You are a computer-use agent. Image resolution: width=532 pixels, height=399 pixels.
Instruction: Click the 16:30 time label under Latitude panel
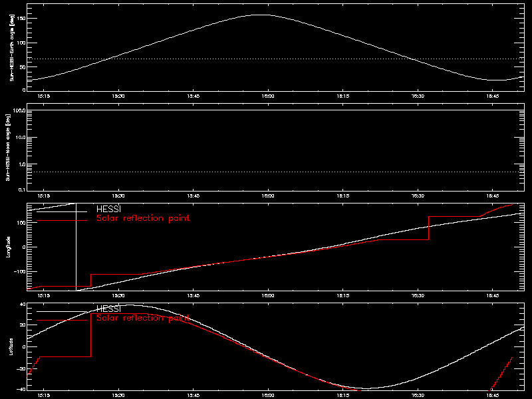click(418, 396)
